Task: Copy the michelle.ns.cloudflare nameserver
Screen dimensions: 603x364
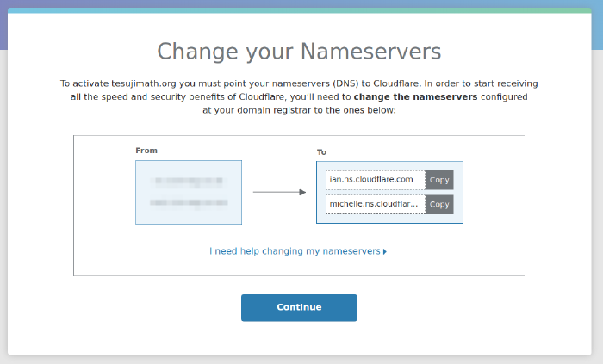Action: 439,204
